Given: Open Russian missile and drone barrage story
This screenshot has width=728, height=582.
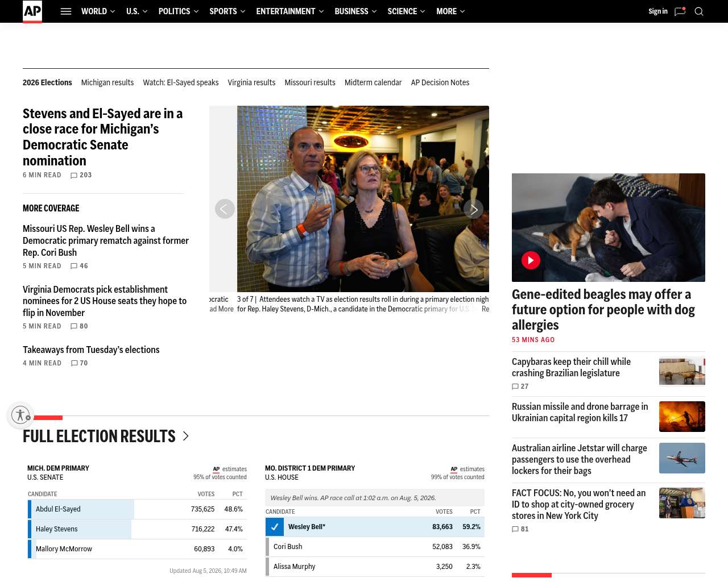Looking at the screenshot, I should click(580, 412).
